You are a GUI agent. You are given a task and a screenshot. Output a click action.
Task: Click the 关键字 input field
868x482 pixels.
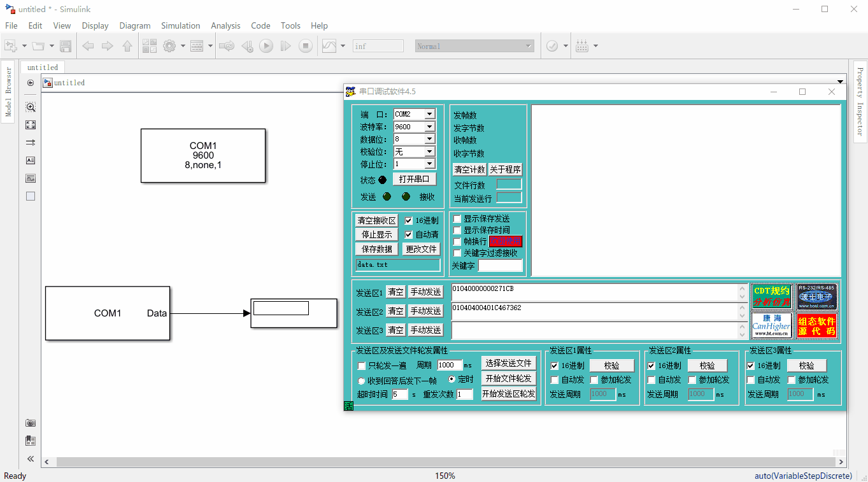point(500,266)
